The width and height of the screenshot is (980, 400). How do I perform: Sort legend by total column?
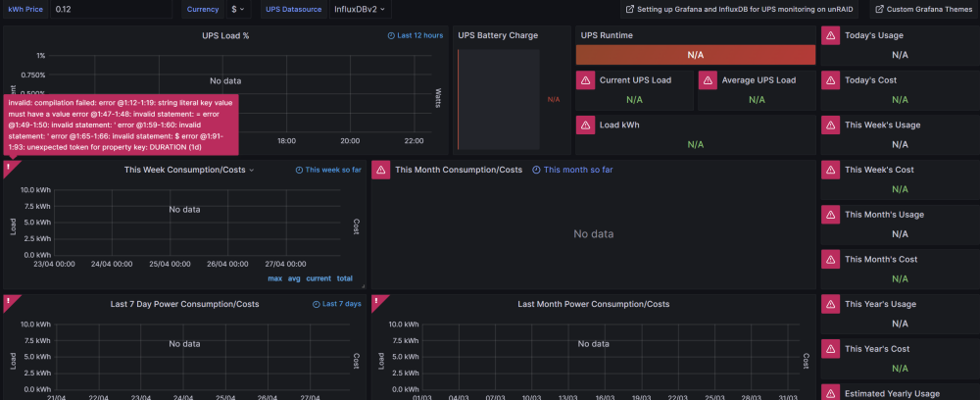345,278
